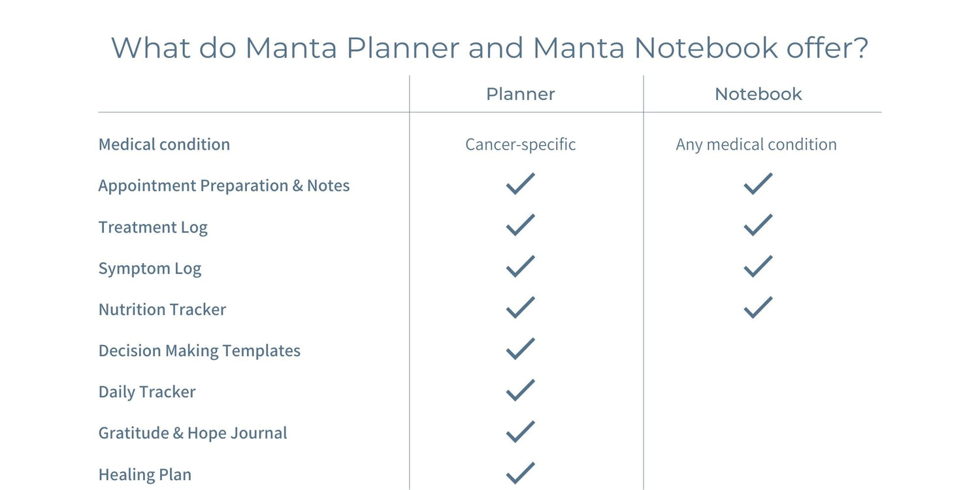Screen dimensions: 980x490
Task: Select the Any medical condition text
Action: point(757,144)
